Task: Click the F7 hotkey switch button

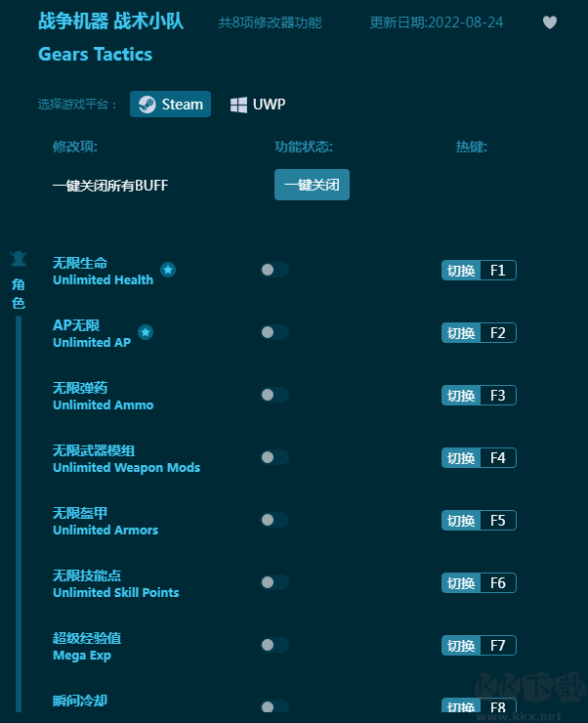Action: 461,646
